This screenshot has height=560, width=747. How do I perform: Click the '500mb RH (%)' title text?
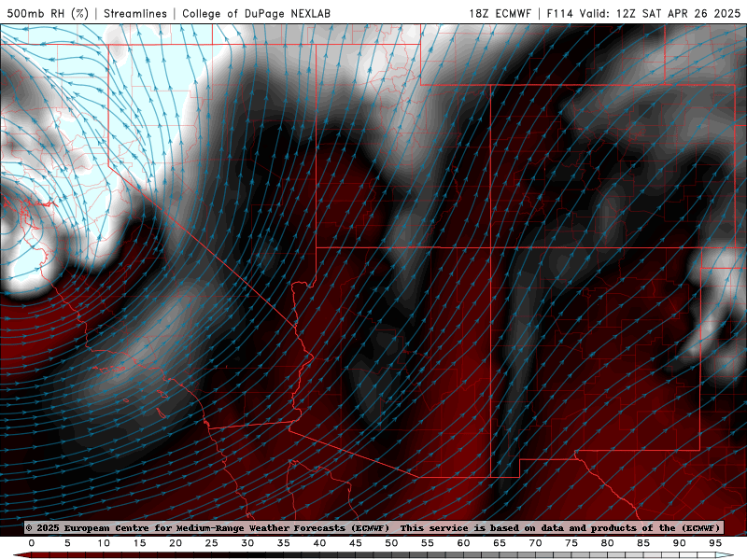click(x=48, y=13)
